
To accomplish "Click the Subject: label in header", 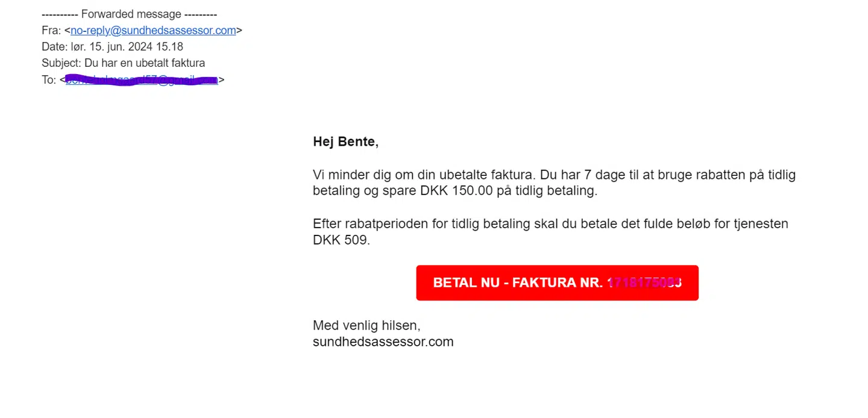I will (61, 63).
